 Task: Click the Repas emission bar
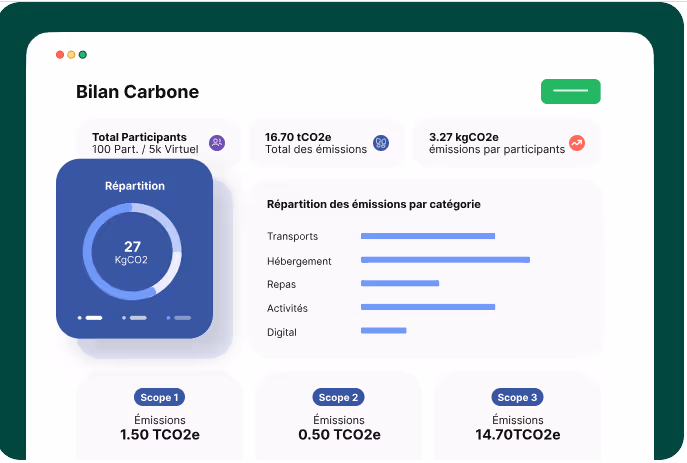(400, 283)
